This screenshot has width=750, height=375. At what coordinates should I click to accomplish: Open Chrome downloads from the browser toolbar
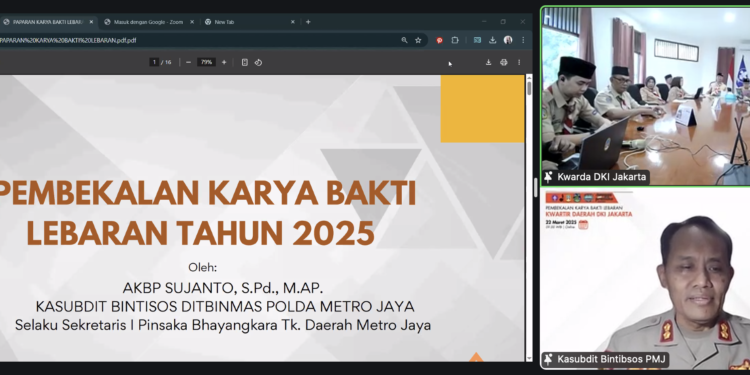pos(492,40)
